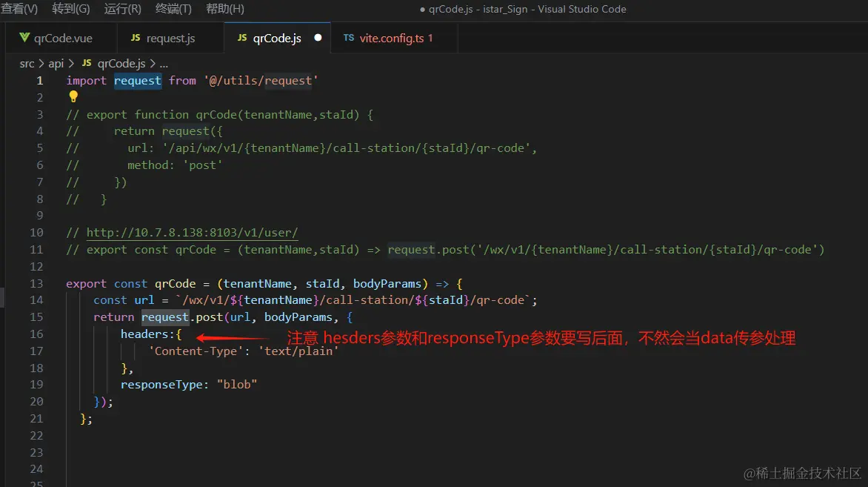Click 'bodyParams' parameter on line 13
Viewport: 868px width, 487px height.
(x=387, y=284)
